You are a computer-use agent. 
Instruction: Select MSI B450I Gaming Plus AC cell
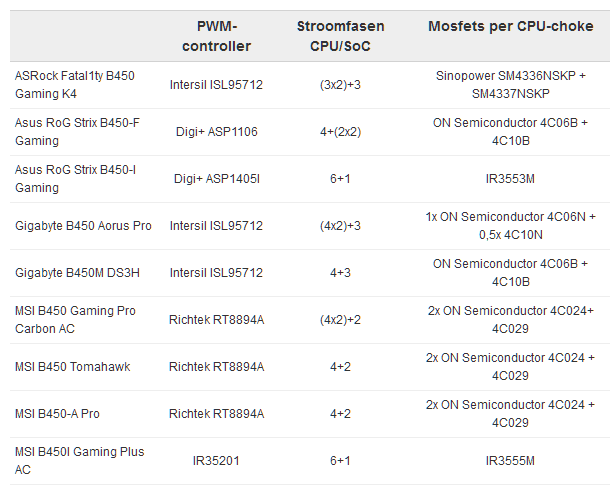pos(79,461)
